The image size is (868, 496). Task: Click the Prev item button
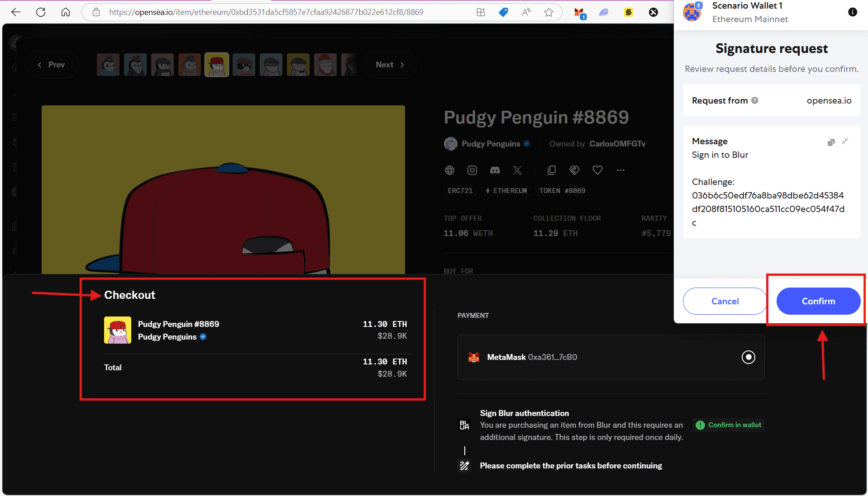[52, 65]
